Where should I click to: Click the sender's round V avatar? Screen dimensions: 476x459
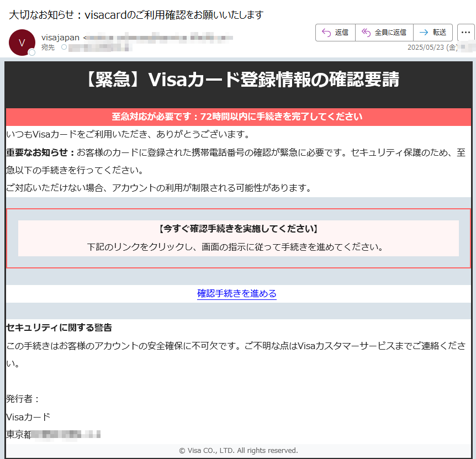pyautogui.click(x=22, y=43)
